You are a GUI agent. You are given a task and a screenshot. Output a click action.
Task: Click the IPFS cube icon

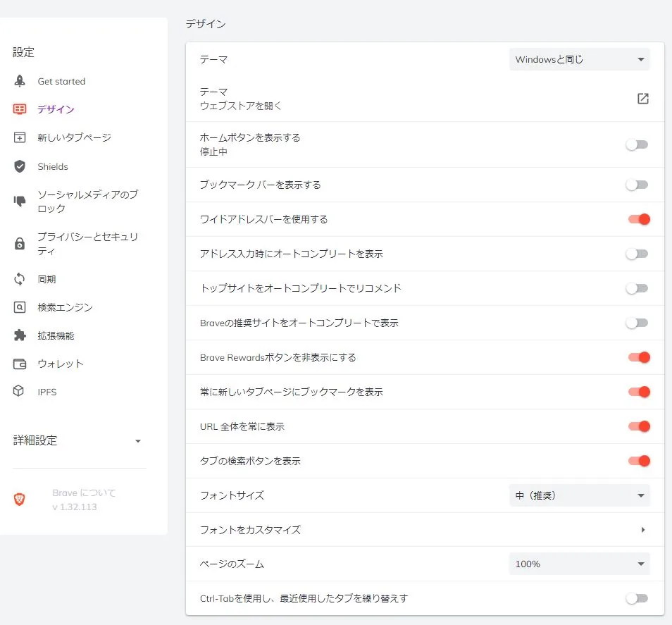(19, 392)
